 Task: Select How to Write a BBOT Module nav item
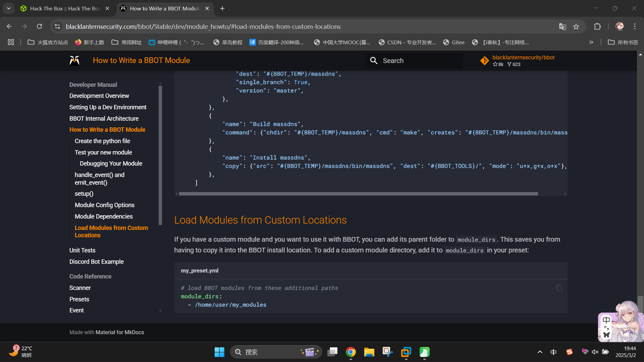107,130
